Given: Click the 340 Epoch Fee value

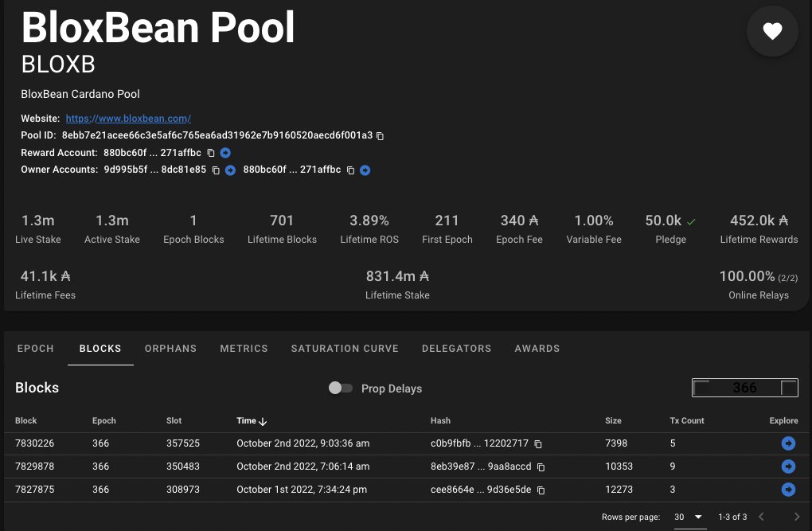Looking at the screenshot, I should (x=519, y=221).
